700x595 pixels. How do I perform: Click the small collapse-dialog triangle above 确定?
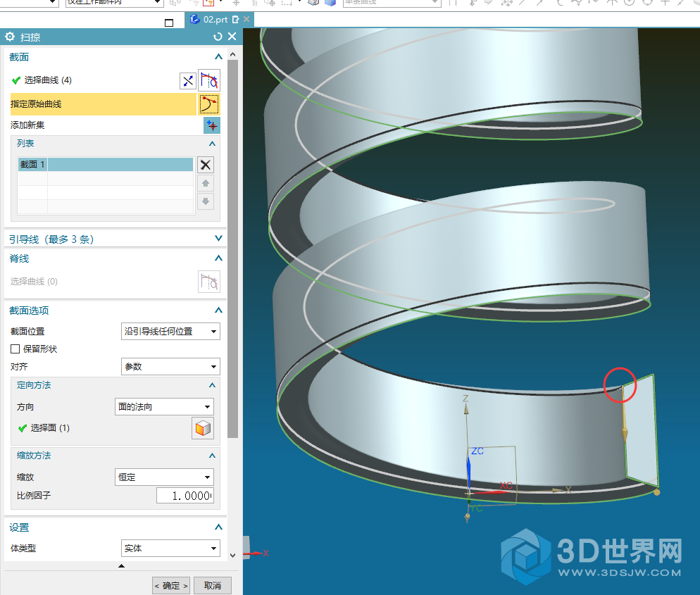click(121, 566)
